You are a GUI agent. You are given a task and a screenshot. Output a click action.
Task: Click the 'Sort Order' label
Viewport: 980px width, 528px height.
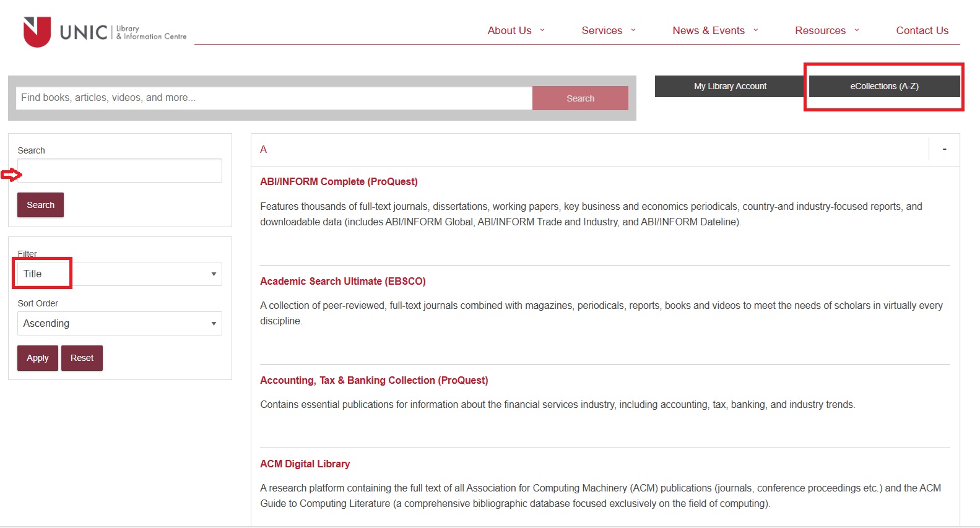(38, 303)
